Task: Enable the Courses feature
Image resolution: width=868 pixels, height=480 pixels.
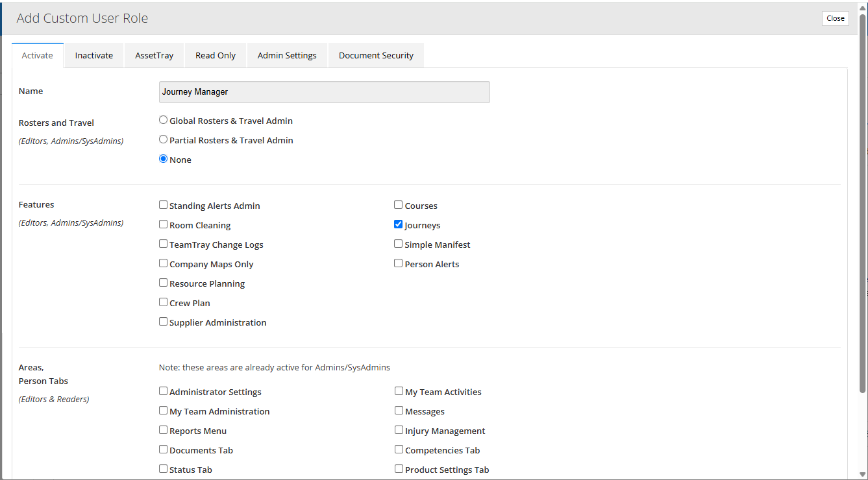Action: [398, 204]
